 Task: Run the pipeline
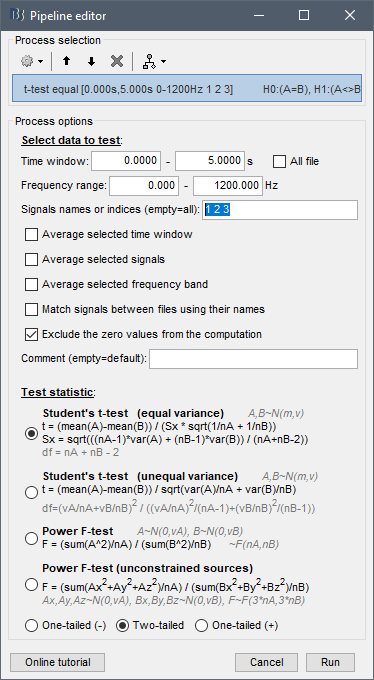330,662
